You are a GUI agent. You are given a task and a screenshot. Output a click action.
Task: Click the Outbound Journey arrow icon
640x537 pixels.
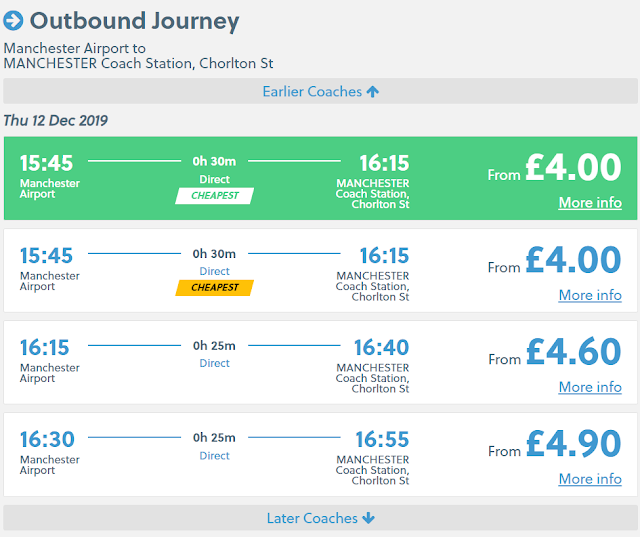pos(14,21)
